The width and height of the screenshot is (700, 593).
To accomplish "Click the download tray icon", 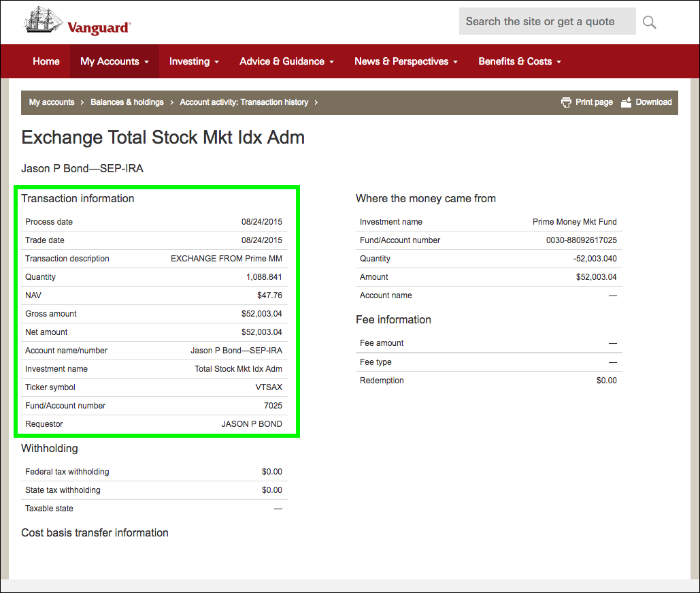I will pos(627,102).
